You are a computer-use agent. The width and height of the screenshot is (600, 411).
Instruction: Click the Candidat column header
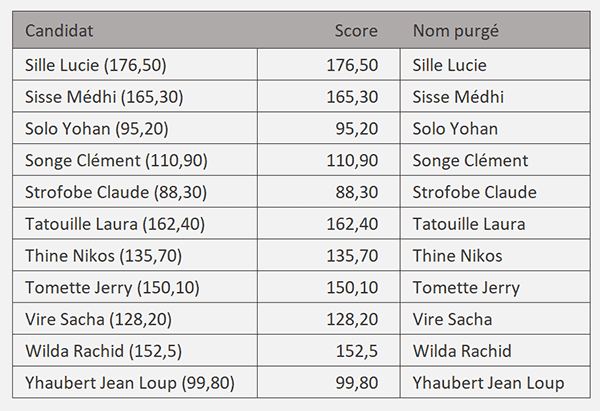click(59, 31)
